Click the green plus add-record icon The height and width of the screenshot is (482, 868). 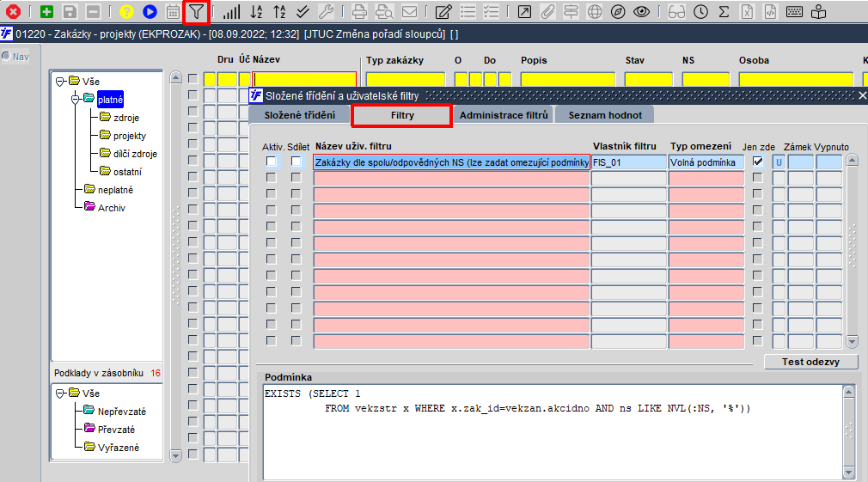[x=47, y=12]
